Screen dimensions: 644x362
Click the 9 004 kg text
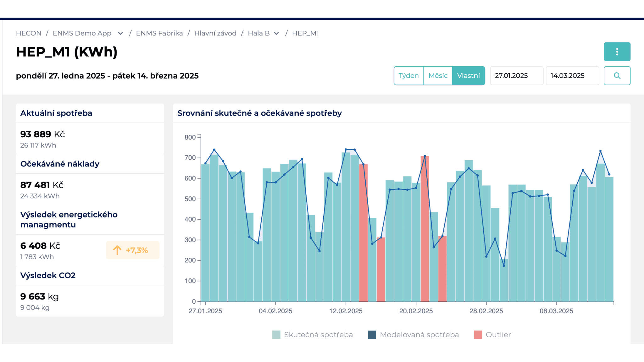click(35, 308)
